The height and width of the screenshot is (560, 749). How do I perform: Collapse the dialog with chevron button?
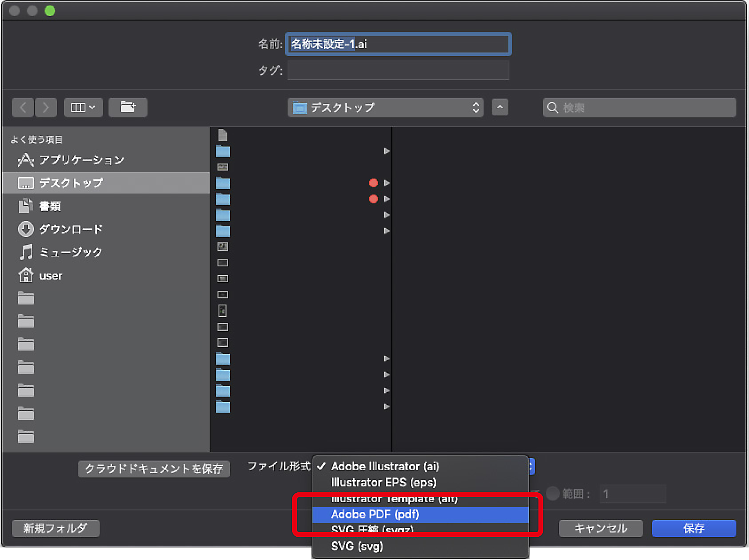pos(500,108)
